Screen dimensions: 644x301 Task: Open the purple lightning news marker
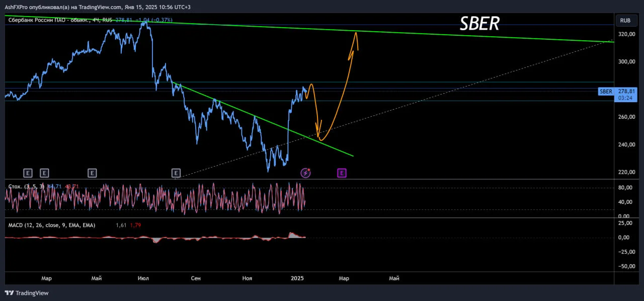coord(305,173)
